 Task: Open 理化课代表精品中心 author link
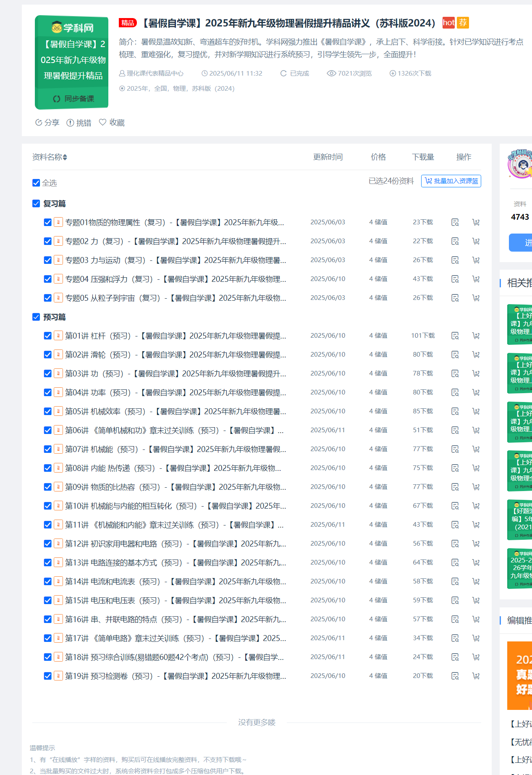[x=155, y=73]
